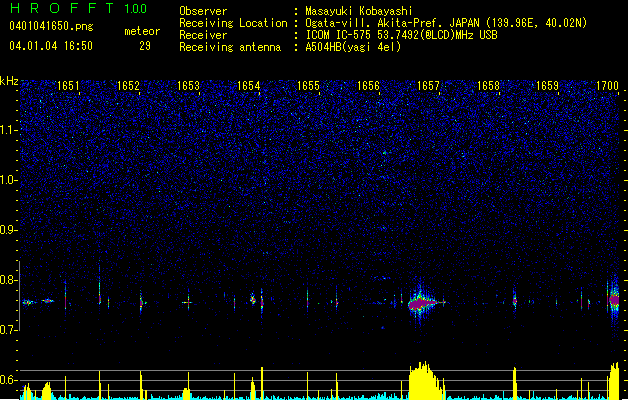Select the meteor count value 29
The height and width of the screenshot is (400, 629).
click(145, 46)
